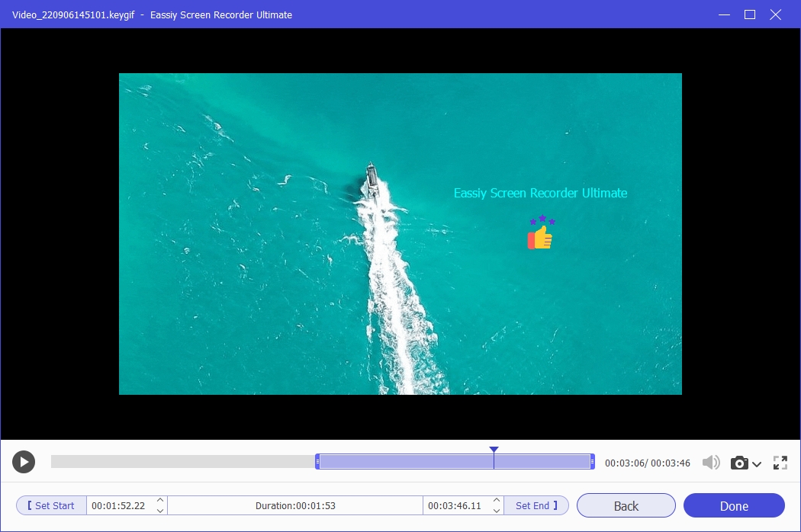Screen dimensions: 801x532
Task: Edit the end time field 00:03:46.11
Action: click(455, 505)
